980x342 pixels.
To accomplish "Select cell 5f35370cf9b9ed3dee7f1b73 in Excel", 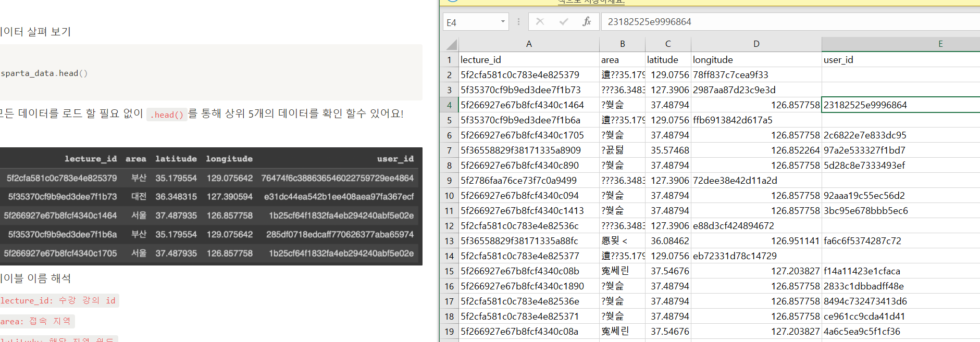I will pyautogui.click(x=529, y=90).
